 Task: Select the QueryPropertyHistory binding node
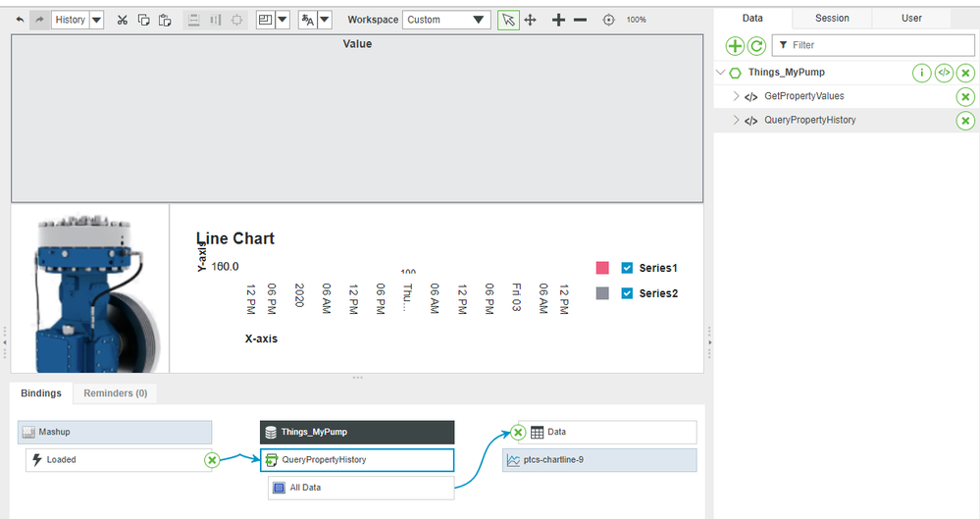pyautogui.click(x=357, y=459)
